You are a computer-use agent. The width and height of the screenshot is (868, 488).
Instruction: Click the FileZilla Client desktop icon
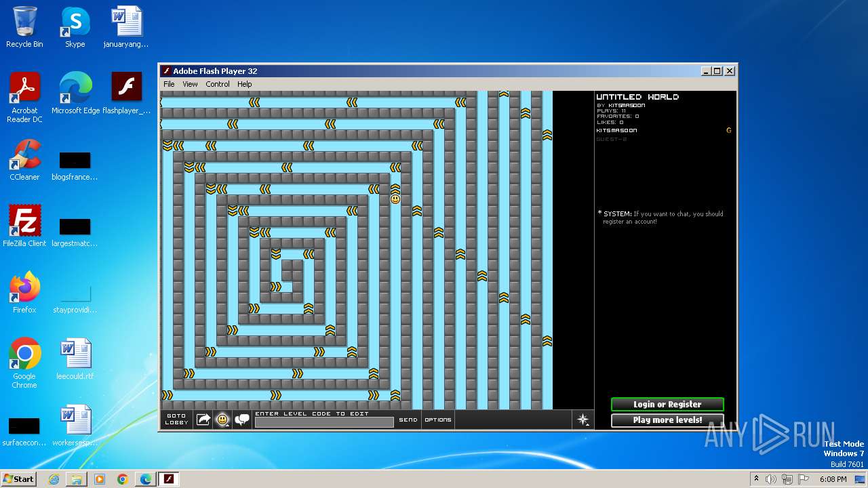coord(24,226)
